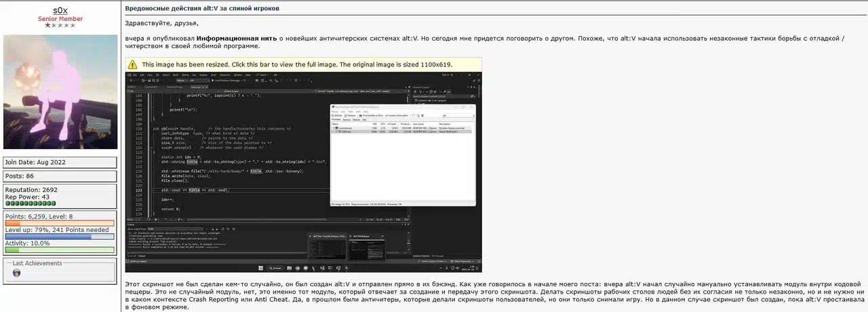The image size is (868, 312).
Task: Click the 'Last Achievements' heading
Action: coord(37,263)
